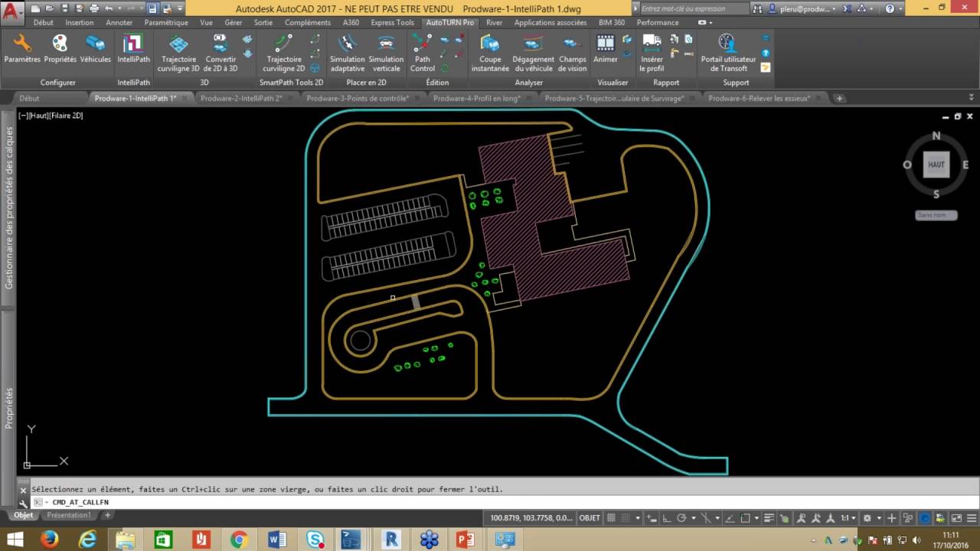This screenshot has width=980, height=551.
Task: Click the new drawing tab plus button
Action: (x=839, y=98)
